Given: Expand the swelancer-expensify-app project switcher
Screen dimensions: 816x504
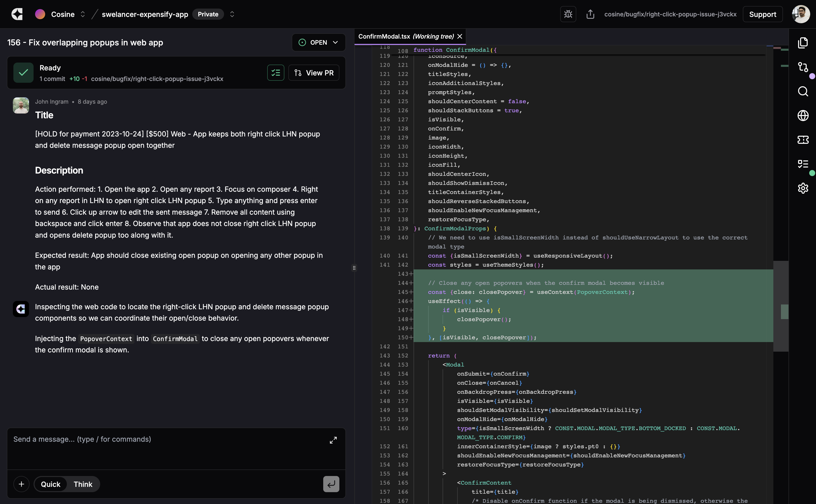Looking at the screenshot, I should pos(232,14).
